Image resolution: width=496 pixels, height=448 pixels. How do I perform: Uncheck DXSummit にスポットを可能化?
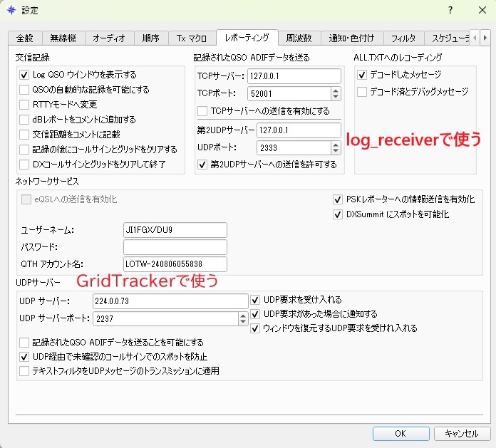(338, 214)
